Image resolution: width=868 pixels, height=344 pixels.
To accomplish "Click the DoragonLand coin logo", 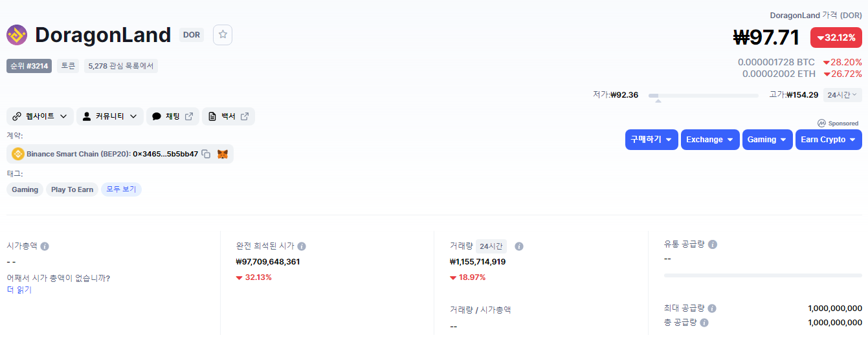I will tap(17, 35).
